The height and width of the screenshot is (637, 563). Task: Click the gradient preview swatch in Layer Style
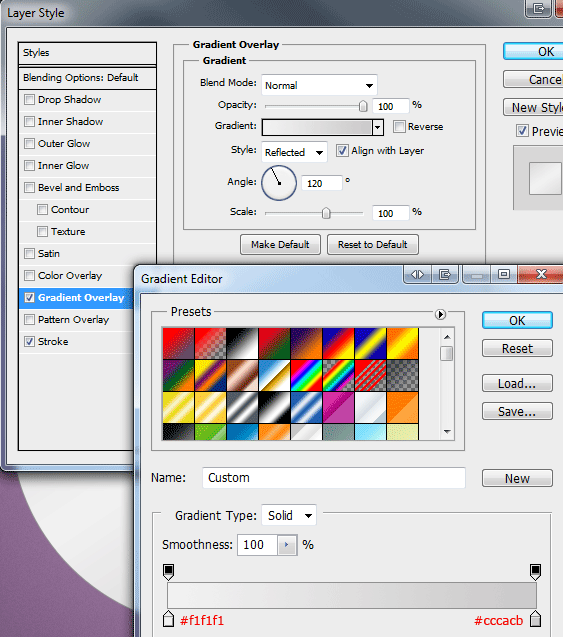(x=317, y=127)
